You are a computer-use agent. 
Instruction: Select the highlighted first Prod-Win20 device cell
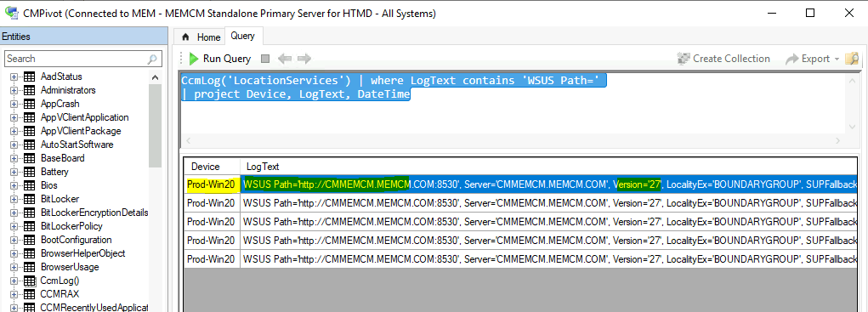(x=212, y=184)
